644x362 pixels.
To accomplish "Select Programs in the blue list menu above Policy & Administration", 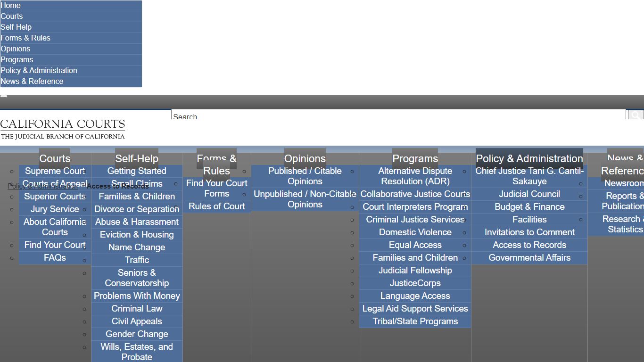I will [71, 60].
